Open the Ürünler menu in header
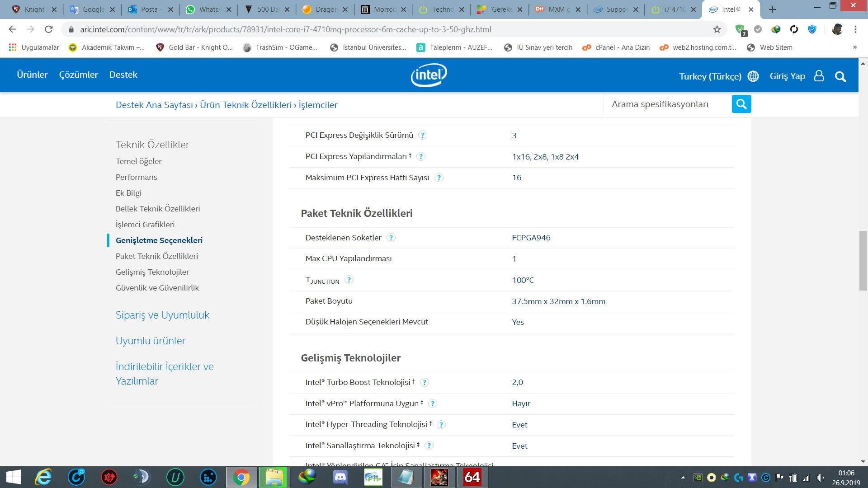Screen dimensions: 868x488 coord(32,75)
